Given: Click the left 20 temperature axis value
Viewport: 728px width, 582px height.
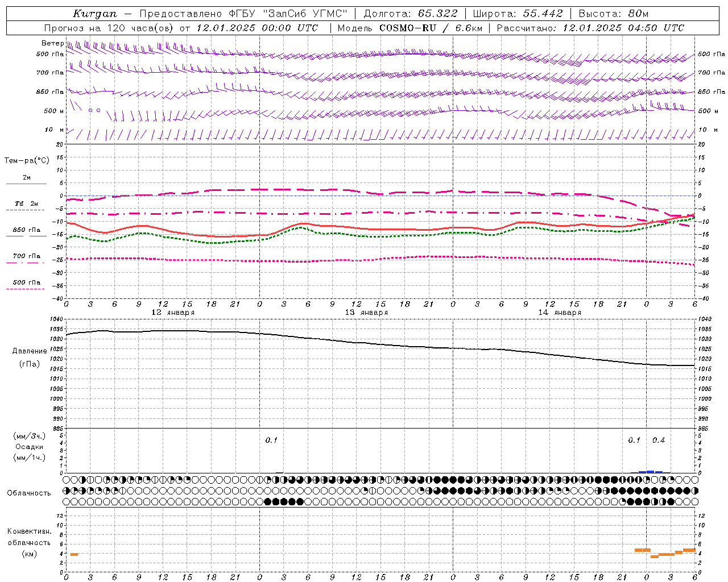Looking at the screenshot, I should pyautogui.click(x=60, y=144).
